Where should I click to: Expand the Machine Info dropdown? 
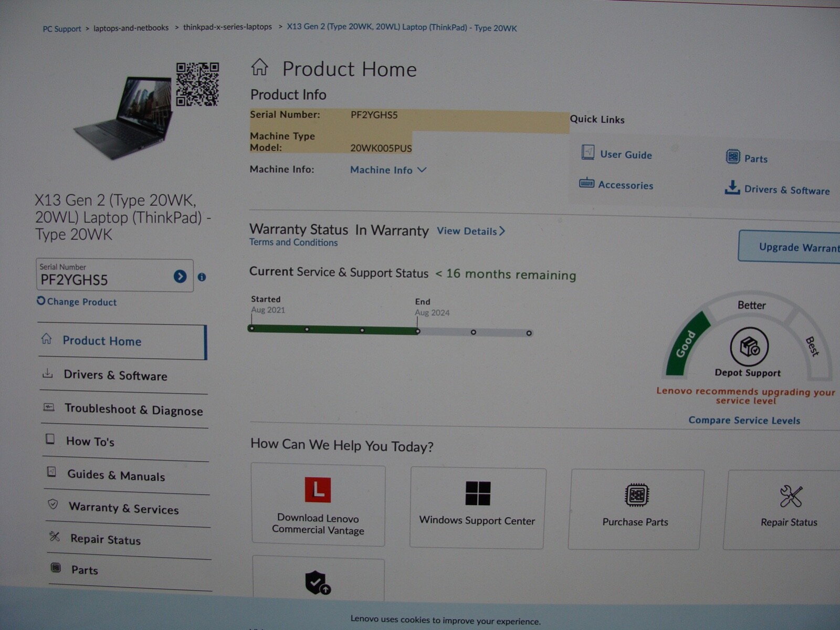(388, 170)
